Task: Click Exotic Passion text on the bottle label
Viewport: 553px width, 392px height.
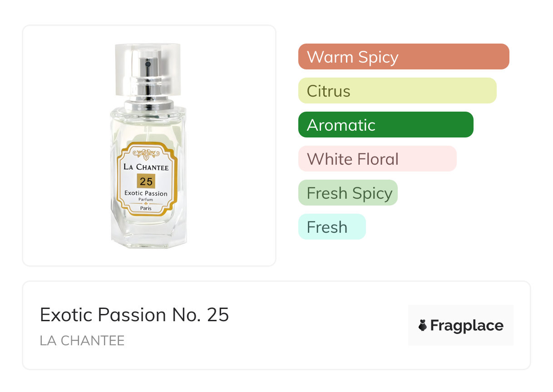Action: [146, 193]
